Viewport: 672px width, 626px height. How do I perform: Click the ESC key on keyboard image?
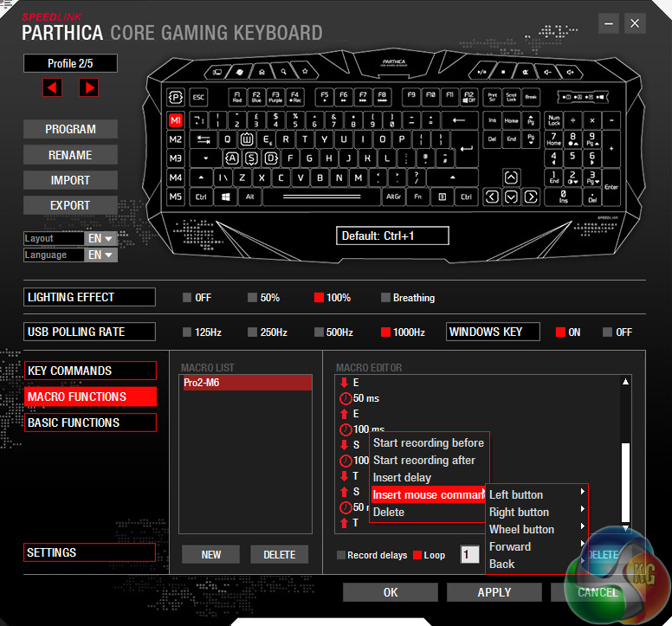(x=198, y=98)
